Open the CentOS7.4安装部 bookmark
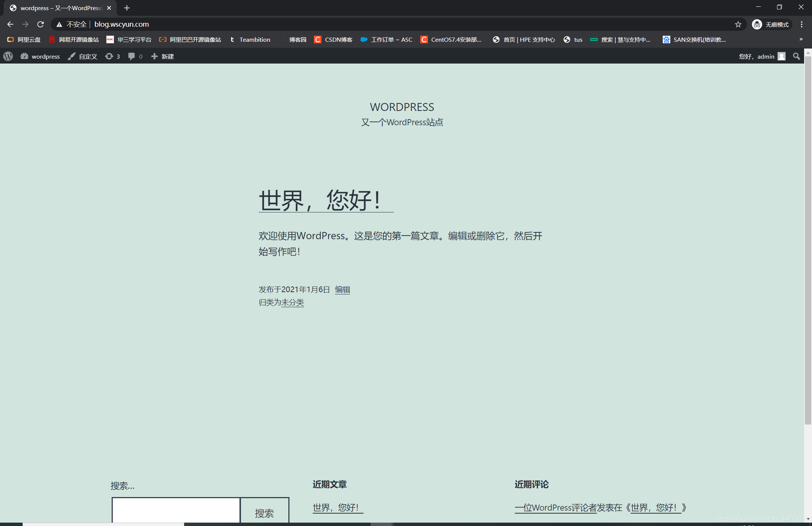Viewport: 812px width, 526px height. (x=451, y=39)
